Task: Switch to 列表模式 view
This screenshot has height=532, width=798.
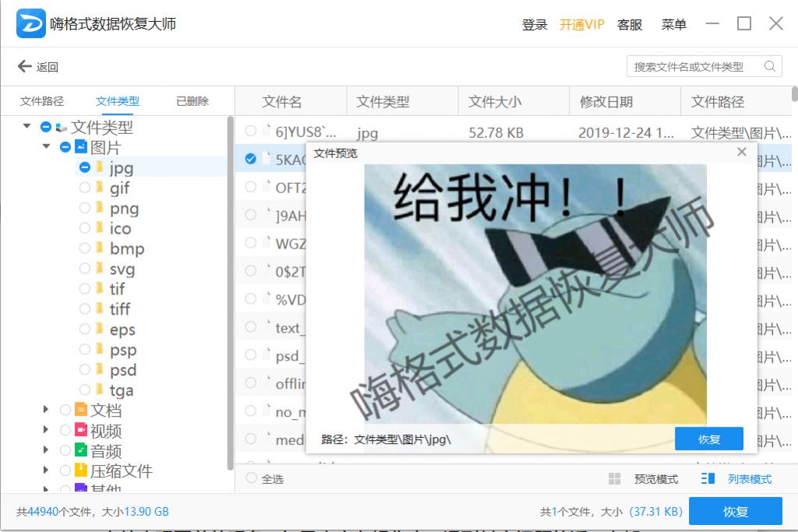Action: pos(749,478)
